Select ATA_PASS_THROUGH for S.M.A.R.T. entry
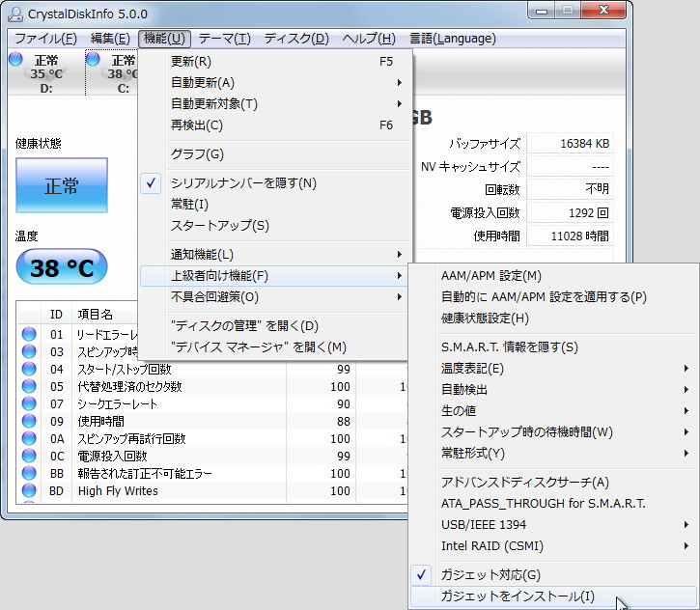The height and width of the screenshot is (610, 700). [x=553, y=504]
